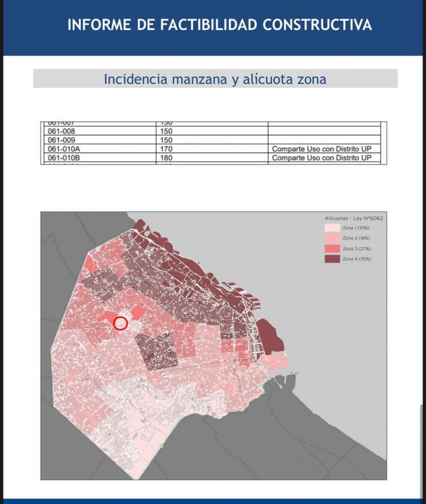Select the table row for parcel 061-010B
426x504 pixels.
[x=154, y=158]
